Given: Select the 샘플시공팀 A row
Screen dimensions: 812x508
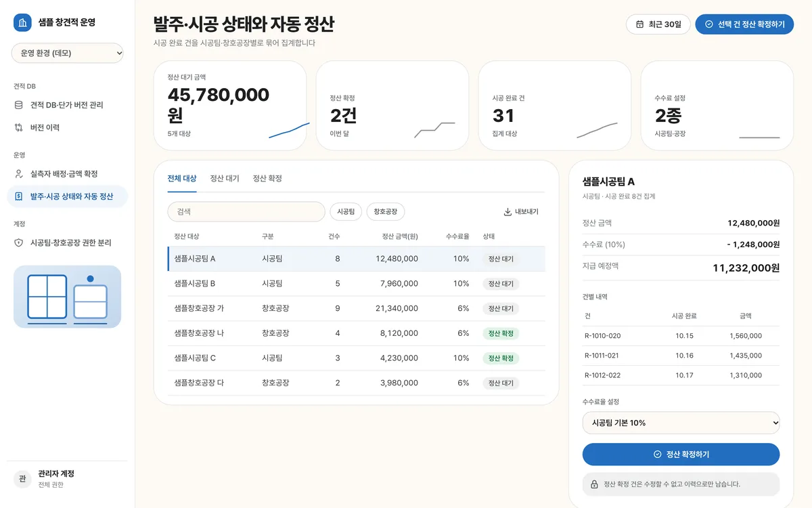Looking at the screenshot, I should coord(356,259).
